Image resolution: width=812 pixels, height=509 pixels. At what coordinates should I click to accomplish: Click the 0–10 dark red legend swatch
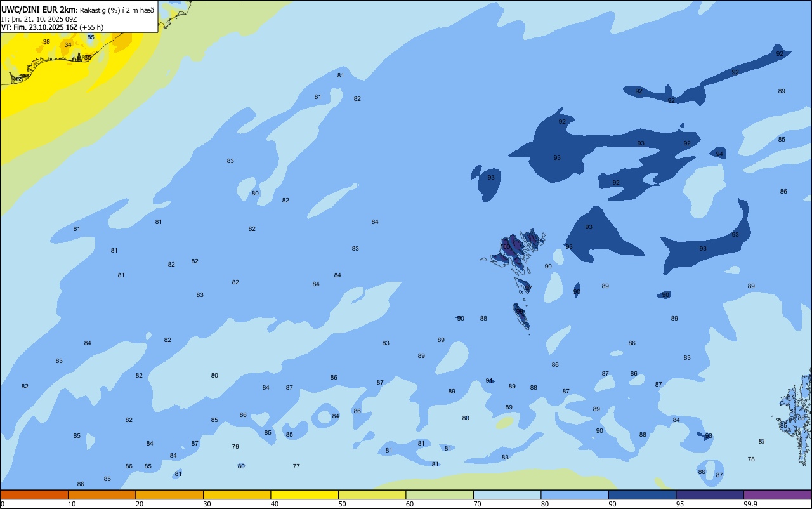click(34, 494)
